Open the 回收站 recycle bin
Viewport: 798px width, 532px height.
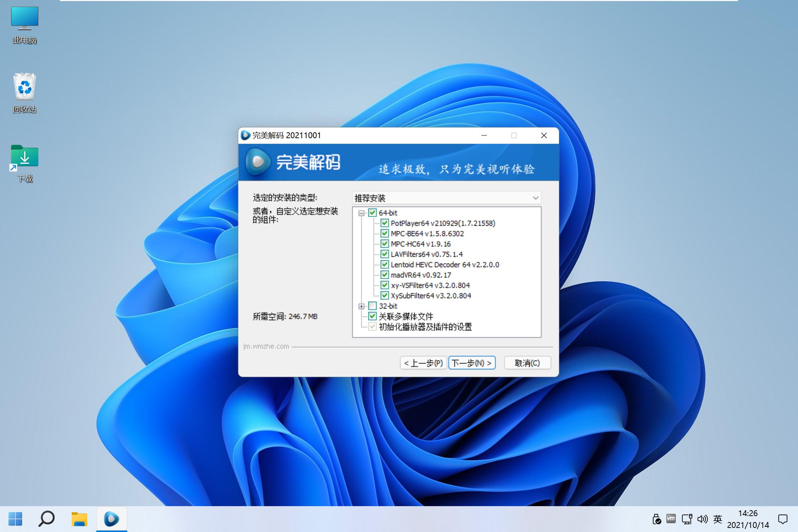tap(24, 88)
